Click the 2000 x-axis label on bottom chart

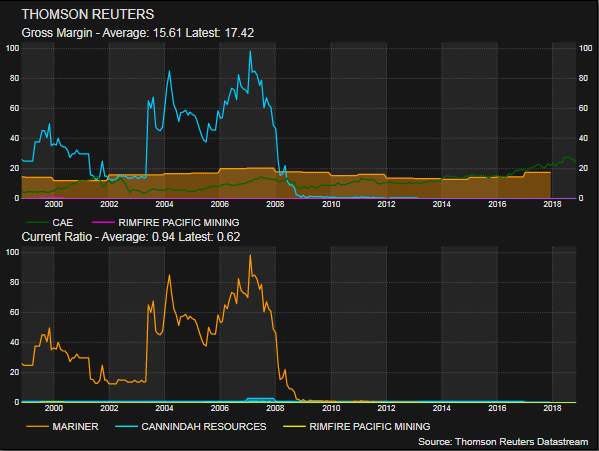tap(53, 408)
